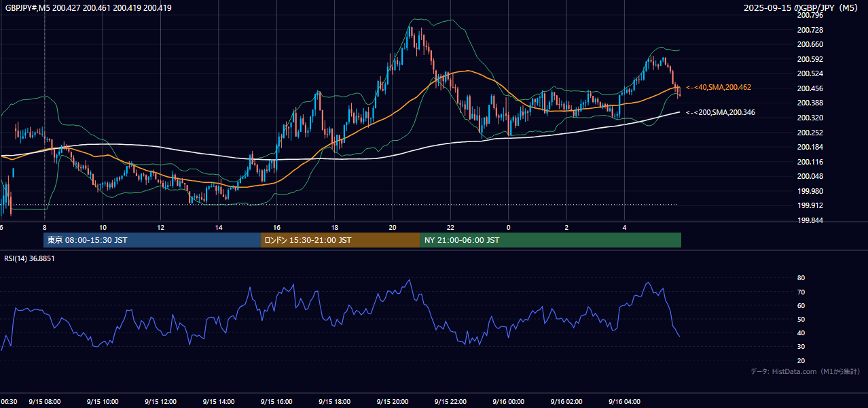Click the 40 SMA 200.462 label
The height and width of the screenshot is (408, 868).
coord(719,87)
